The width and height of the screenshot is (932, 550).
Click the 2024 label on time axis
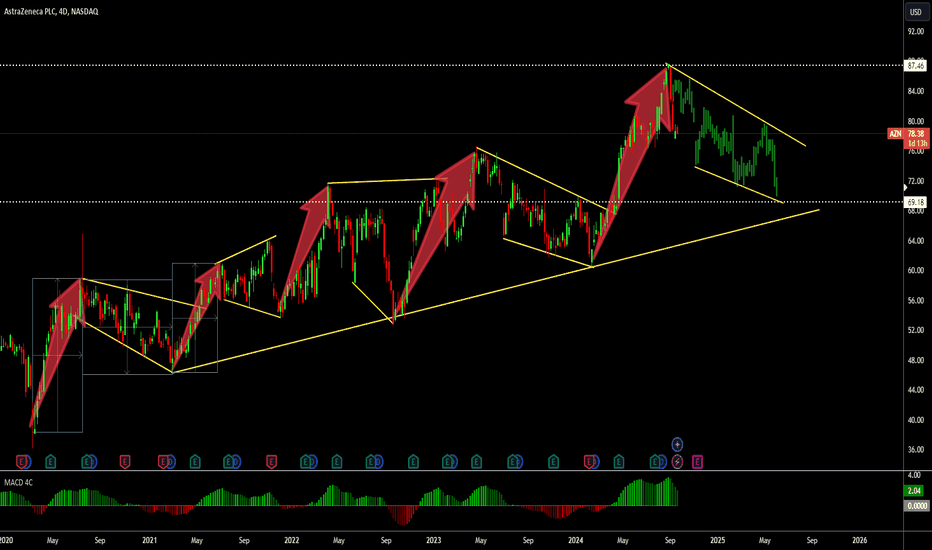575,540
